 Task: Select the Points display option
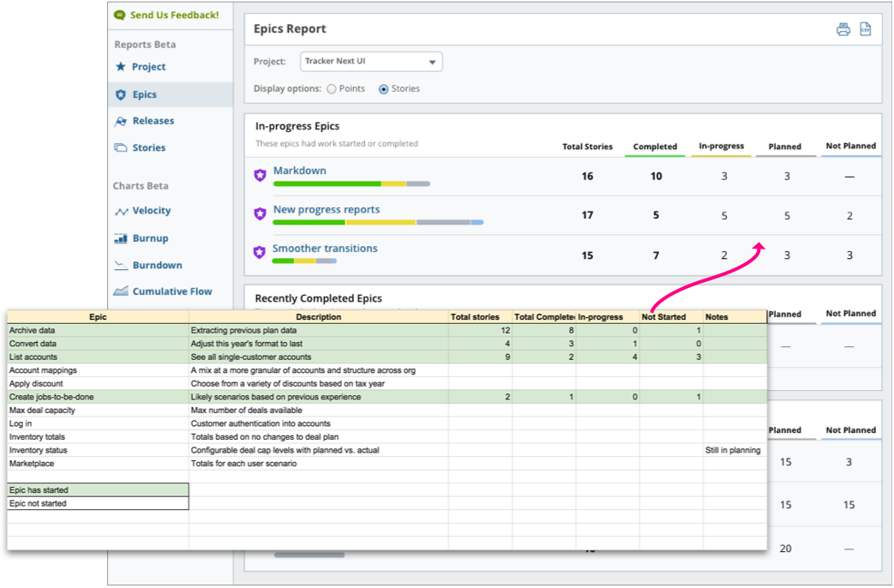point(332,89)
